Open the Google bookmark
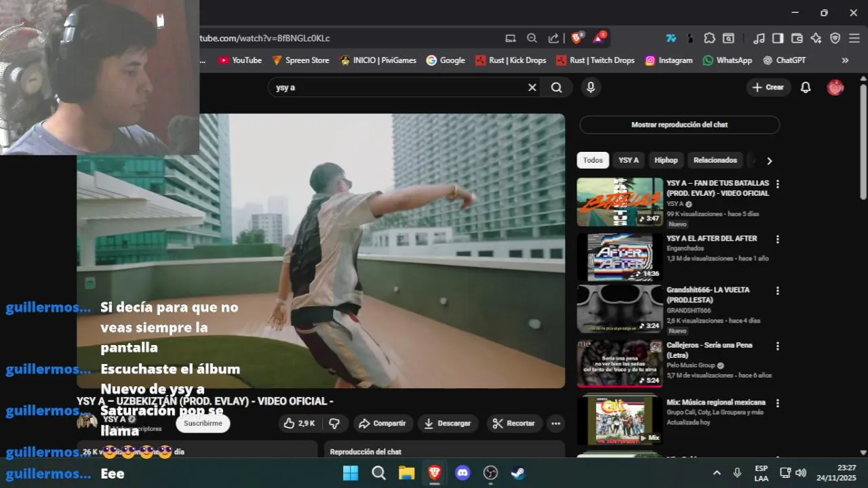This screenshot has height=488, width=868. click(446, 60)
